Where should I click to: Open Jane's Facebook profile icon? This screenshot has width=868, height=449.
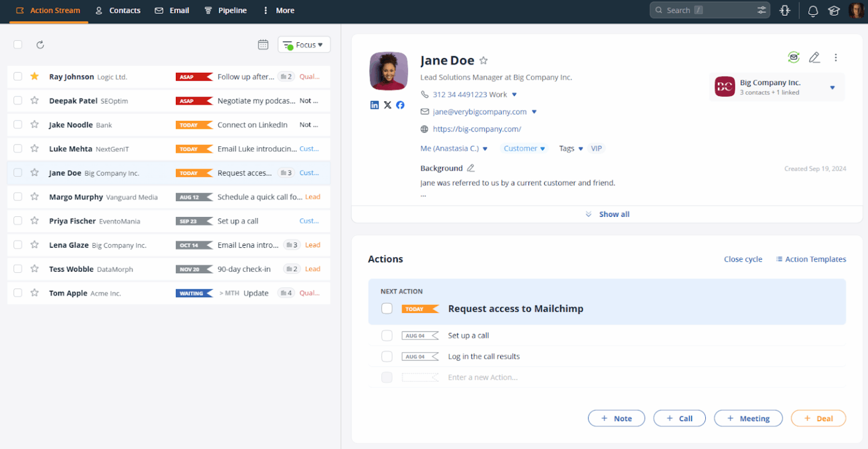pos(400,104)
